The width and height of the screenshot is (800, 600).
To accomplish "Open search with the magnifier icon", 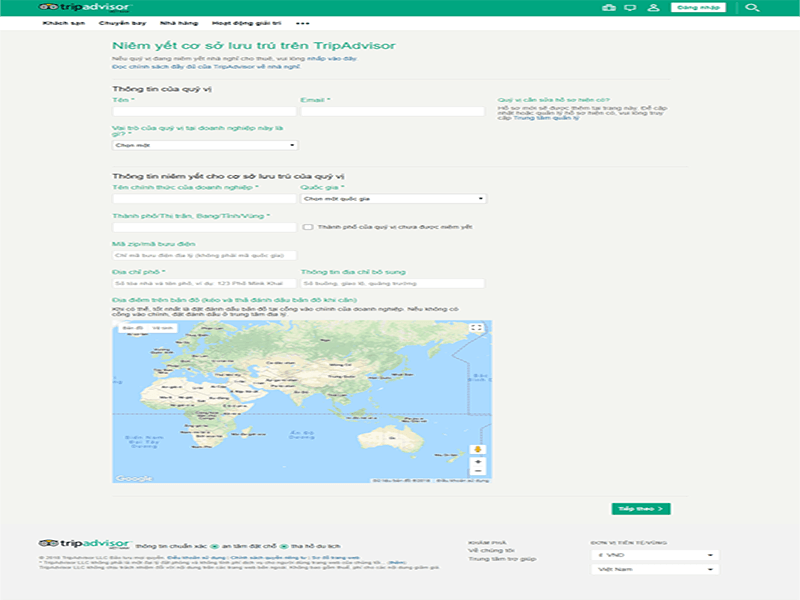I will [752, 7].
